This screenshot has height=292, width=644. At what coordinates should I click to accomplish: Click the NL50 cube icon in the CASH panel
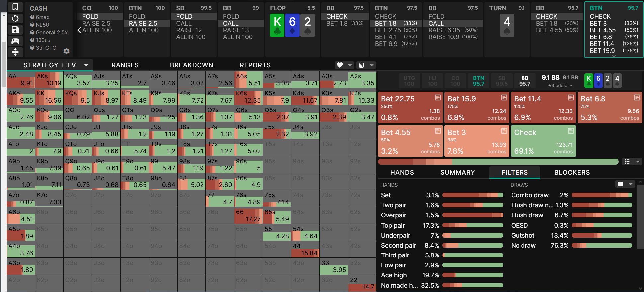pyautogui.click(x=32, y=25)
